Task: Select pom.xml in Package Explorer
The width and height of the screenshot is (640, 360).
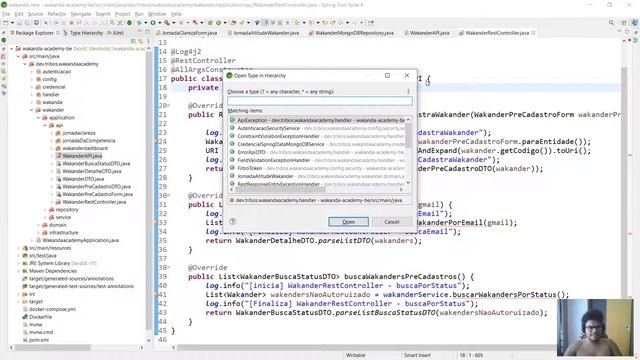Action: pyautogui.click(x=39, y=340)
